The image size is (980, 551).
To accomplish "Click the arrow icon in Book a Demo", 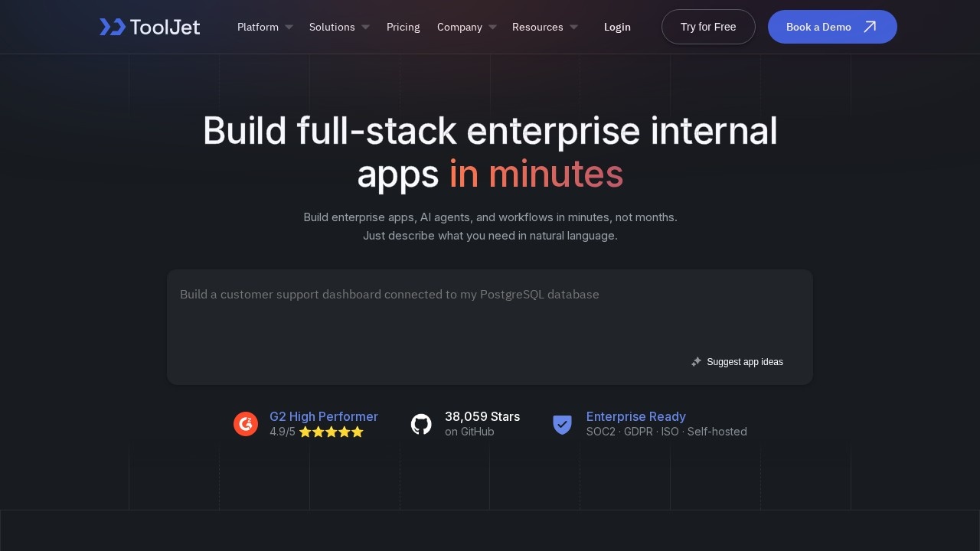I will coord(870,27).
